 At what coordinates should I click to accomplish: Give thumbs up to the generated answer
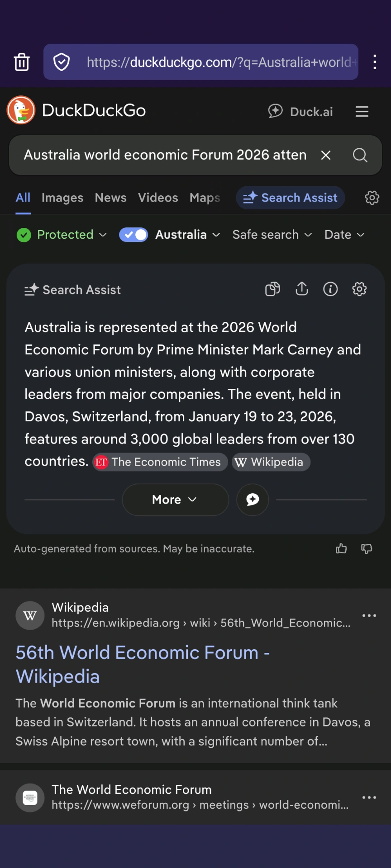(341, 548)
